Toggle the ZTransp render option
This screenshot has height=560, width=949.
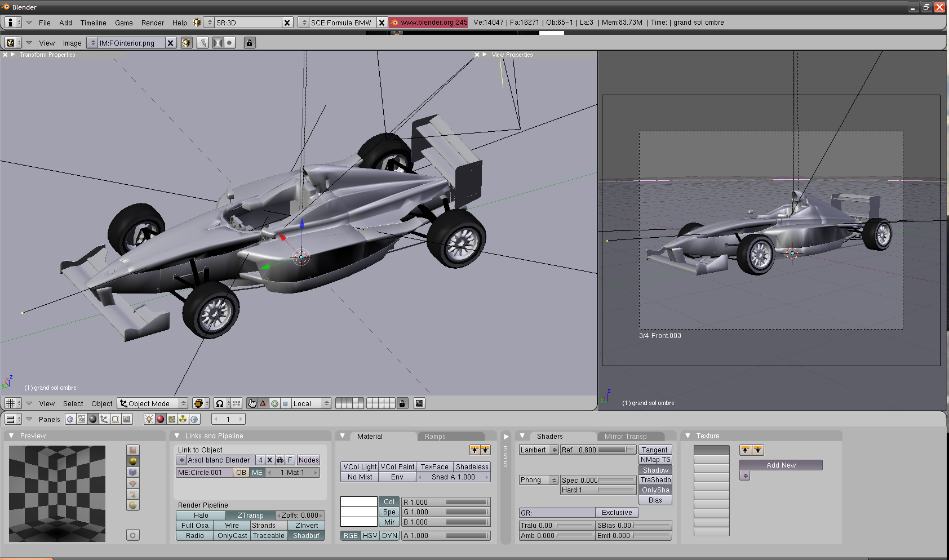point(250,515)
